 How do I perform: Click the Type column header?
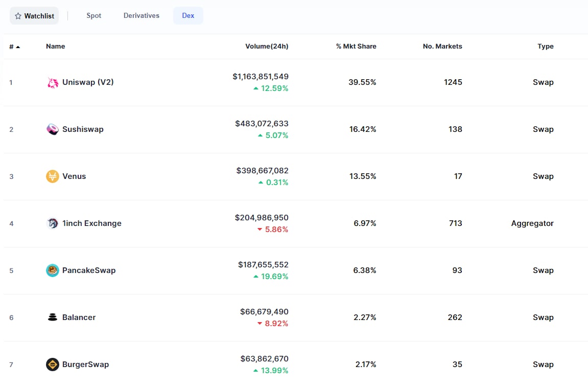coord(546,47)
